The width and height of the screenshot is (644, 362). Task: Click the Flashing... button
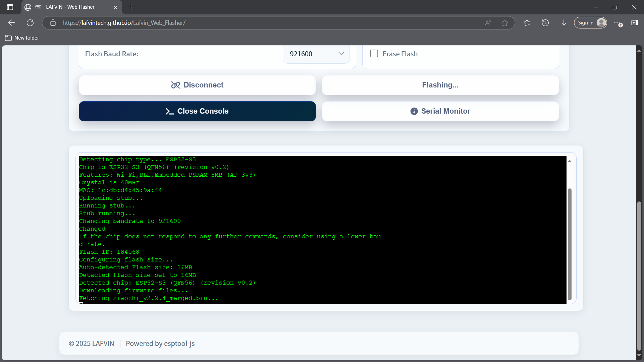pyautogui.click(x=440, y=85)
